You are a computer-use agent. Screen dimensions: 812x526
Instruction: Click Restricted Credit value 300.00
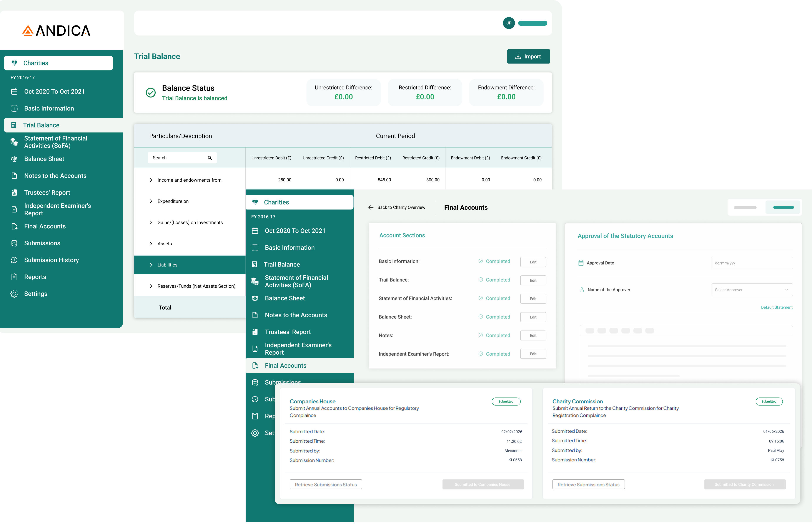pyautogui.click(x=433, y=180)
